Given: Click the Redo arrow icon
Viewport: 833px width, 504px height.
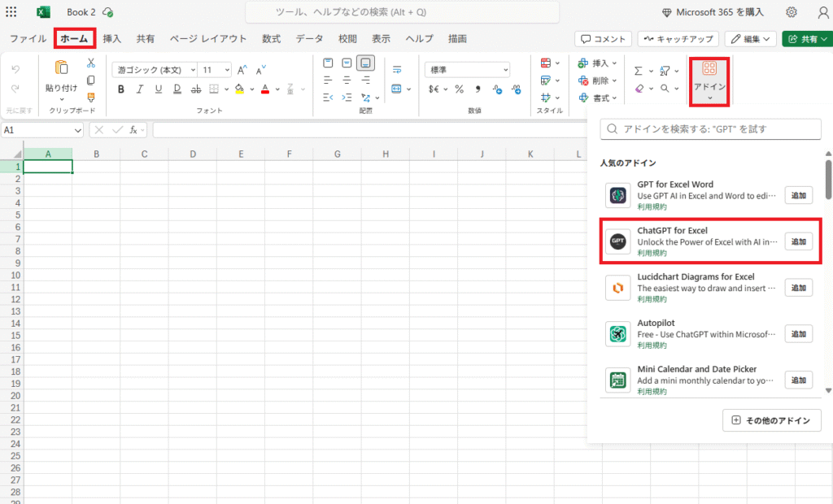Looking at the screenshot, I should 15,89.
